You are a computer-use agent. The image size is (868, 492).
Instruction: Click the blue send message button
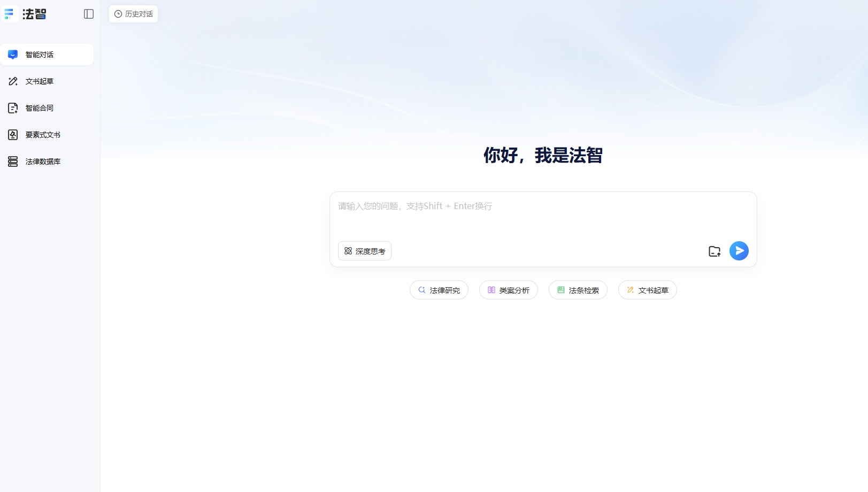click(x=739, y=250)
